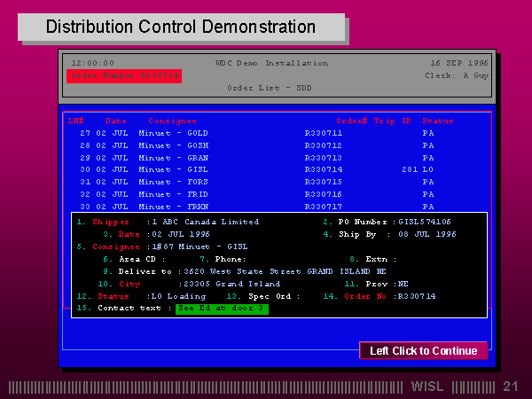Click the Trip ID 281 in row 30
The height and width of the screenshot is (399, 532).
pos(410,169)
